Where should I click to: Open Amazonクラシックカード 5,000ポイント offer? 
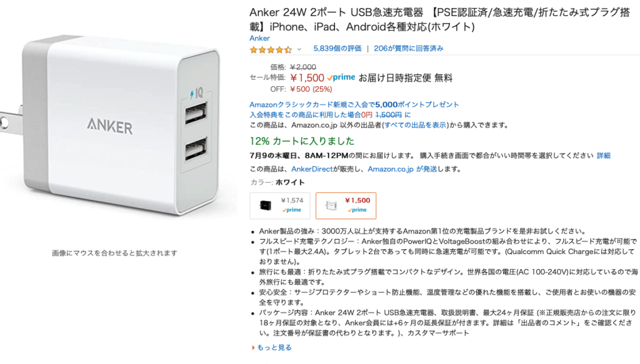point(354,105)
